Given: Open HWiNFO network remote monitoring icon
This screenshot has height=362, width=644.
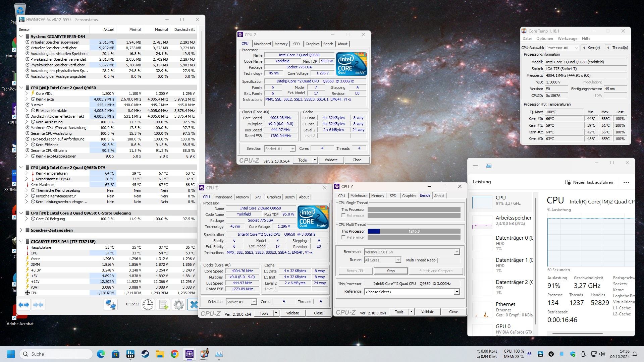Looking at the screenshot, I should (111, 305).
